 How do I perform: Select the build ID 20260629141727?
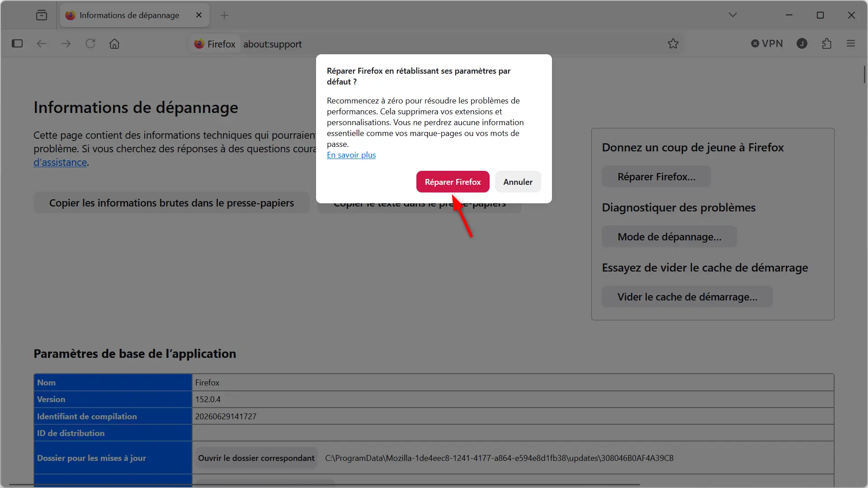[226, 417]
